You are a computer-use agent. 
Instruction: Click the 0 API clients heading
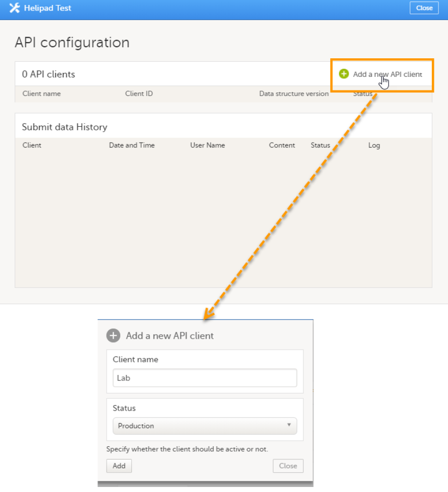click(x=49, y=74)
